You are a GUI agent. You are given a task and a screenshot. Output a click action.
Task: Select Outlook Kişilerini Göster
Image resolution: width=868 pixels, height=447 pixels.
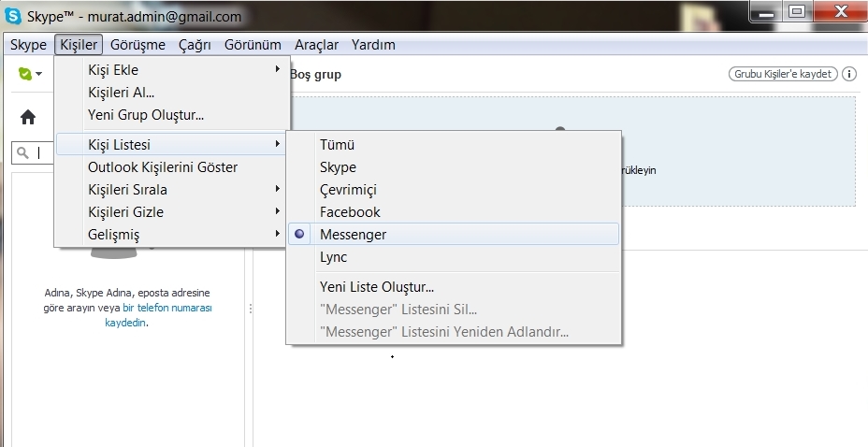coord(171,167)
